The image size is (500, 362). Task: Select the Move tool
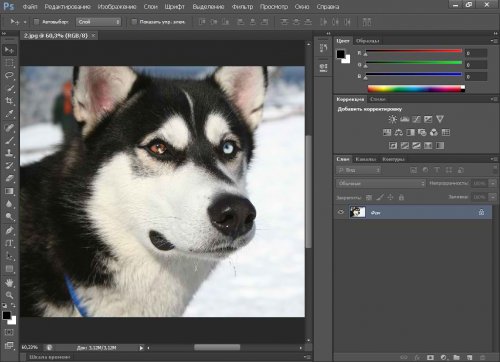9,50
